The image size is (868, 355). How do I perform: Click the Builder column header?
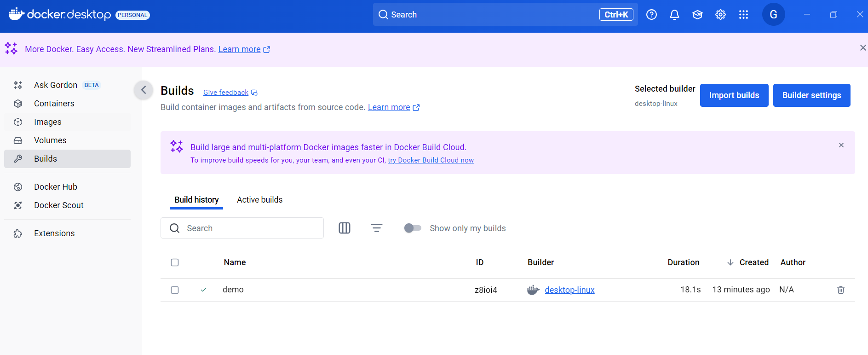point(540,262)
